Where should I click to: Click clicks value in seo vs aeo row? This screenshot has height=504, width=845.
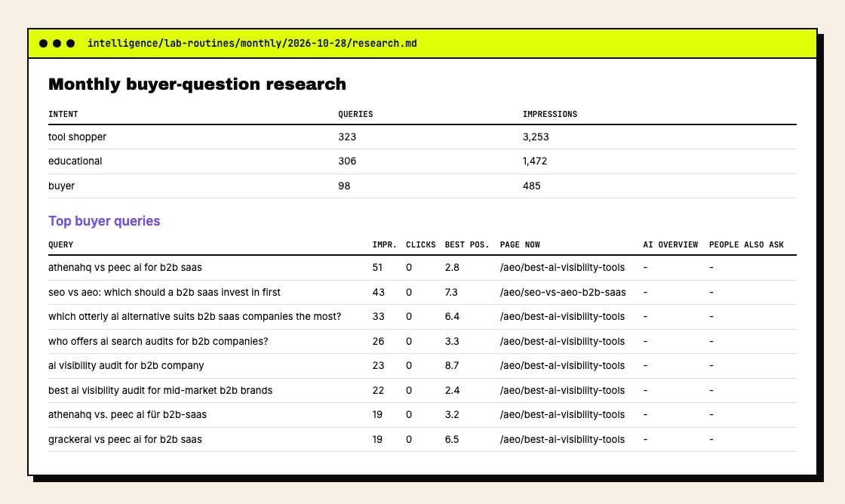409,292
